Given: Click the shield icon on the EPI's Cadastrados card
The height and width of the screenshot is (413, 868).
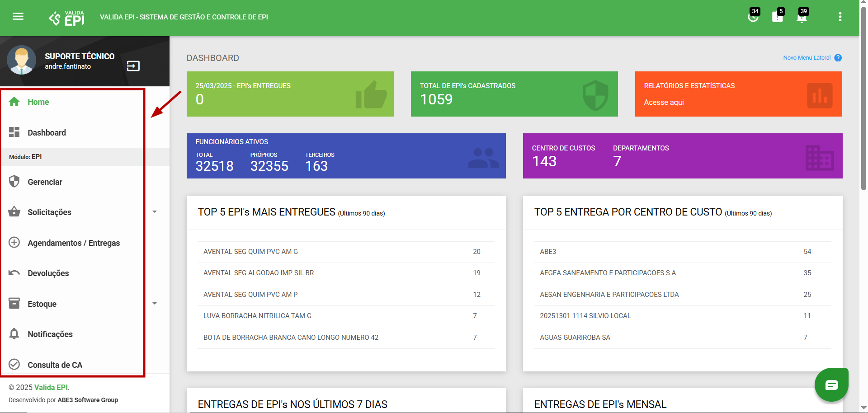Looking at the screenshot, I should click(595, 95).
